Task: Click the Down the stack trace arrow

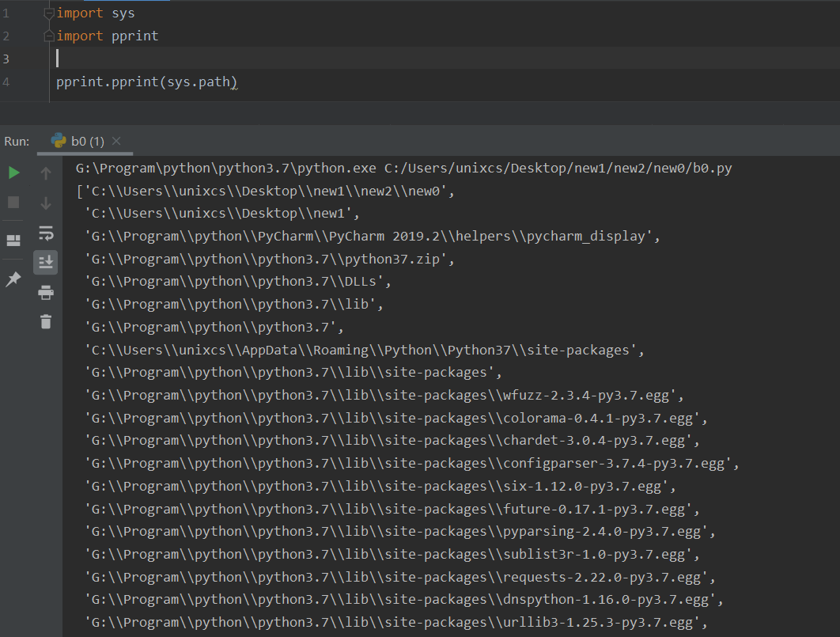Action: 46,203
